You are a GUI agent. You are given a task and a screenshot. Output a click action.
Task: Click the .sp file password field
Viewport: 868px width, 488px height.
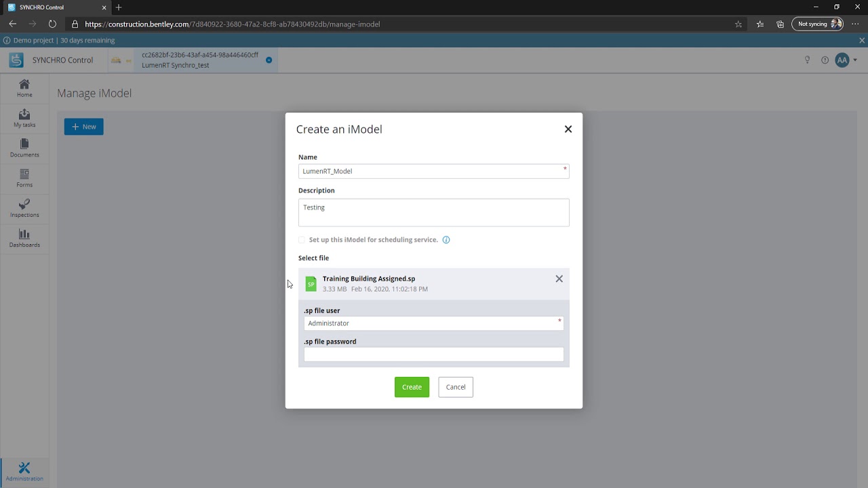coord(434,354)
